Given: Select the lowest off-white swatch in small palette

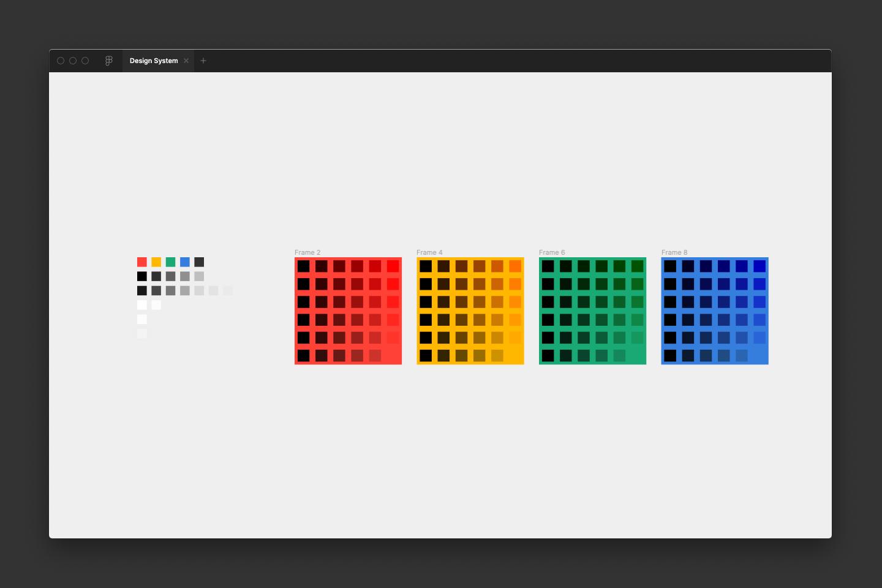Looking at the screenshot, I should point(142,334).
